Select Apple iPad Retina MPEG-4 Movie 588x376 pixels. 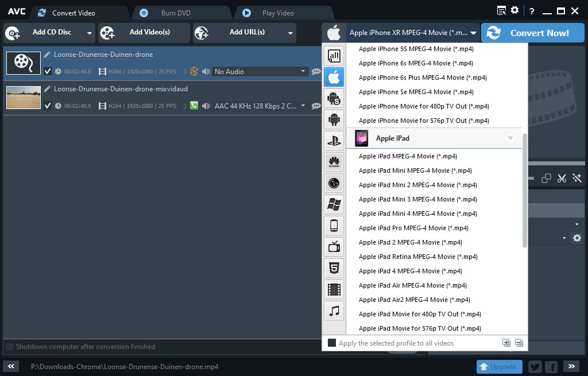pyautogui.click(x=418, y=257)
